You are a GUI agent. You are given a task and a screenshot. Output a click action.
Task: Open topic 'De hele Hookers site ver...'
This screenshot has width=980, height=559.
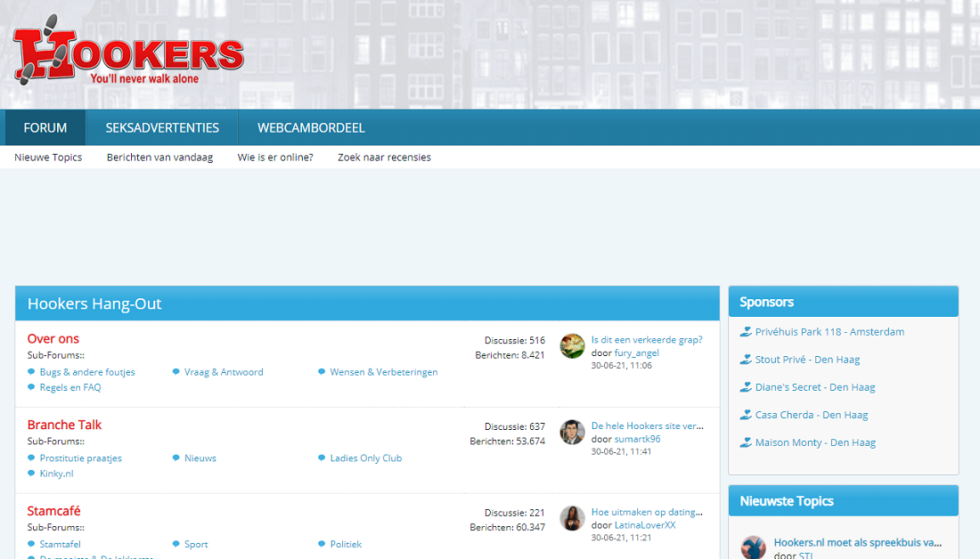[648, 426]
